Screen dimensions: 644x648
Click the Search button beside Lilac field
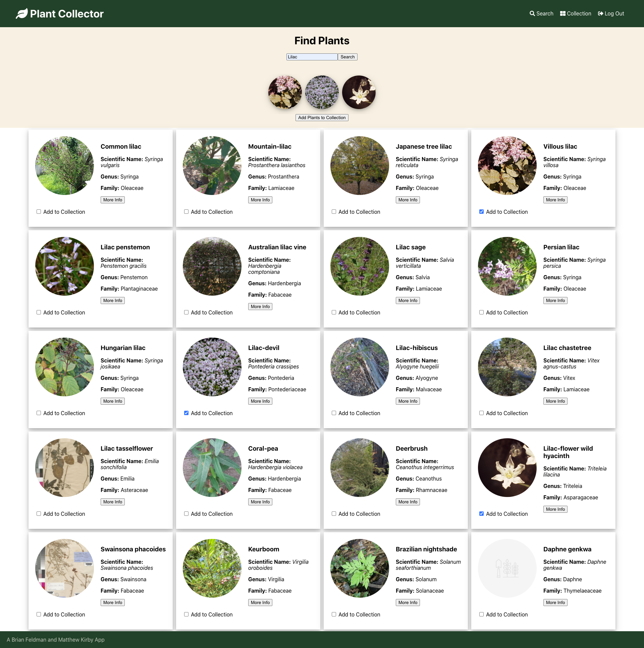(347, 57)
